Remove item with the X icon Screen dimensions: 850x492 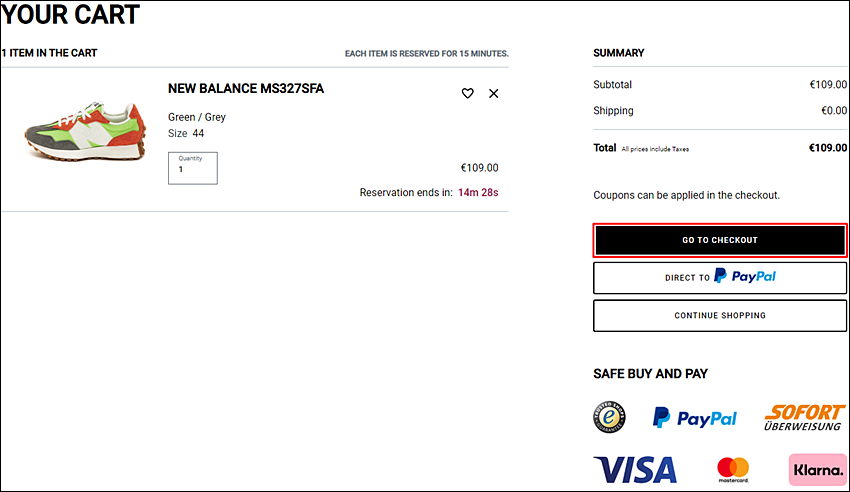tap(493, 93)
